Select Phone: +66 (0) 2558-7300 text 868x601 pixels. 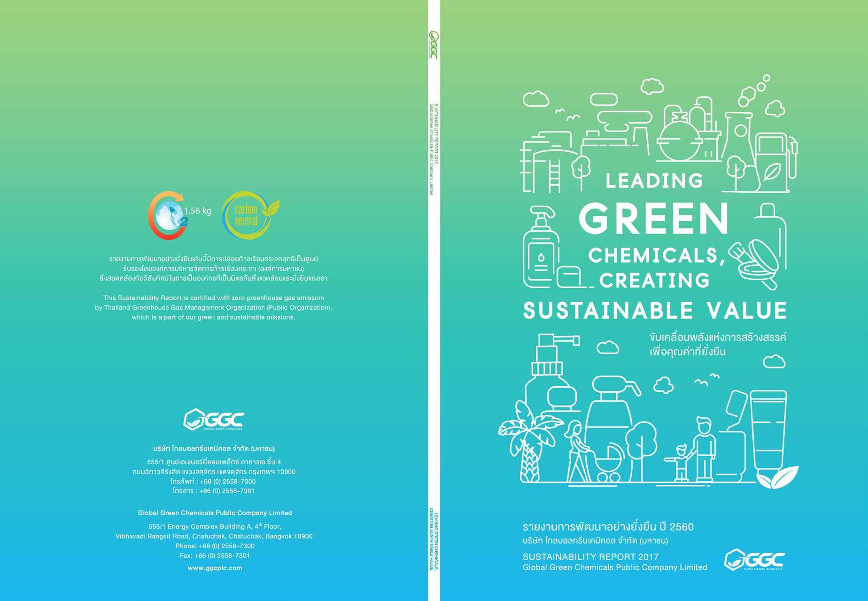click(215, 546)
